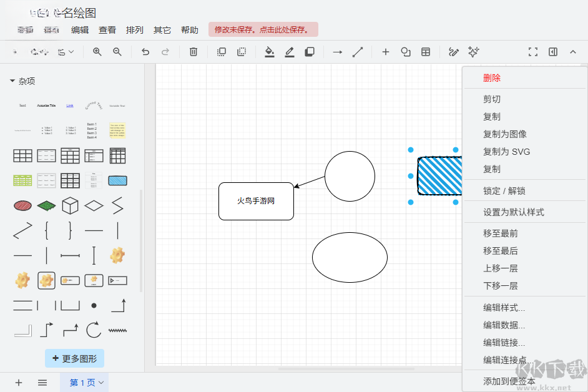This screenshot has width=588, height=392.
Task: Choose 编辑样式... in the context menu
Action: (525, 308)
